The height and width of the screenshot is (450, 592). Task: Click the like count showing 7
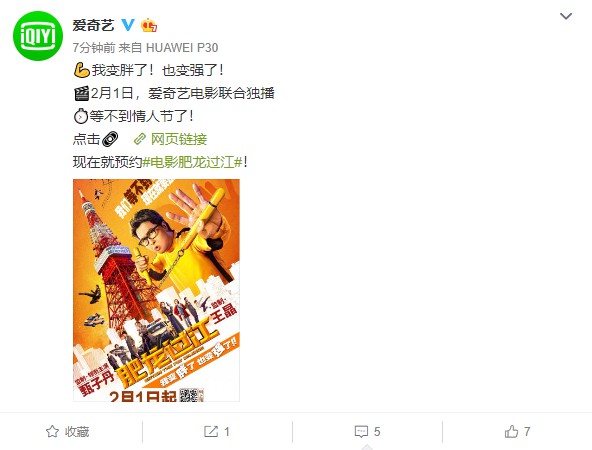pos(527,432)
